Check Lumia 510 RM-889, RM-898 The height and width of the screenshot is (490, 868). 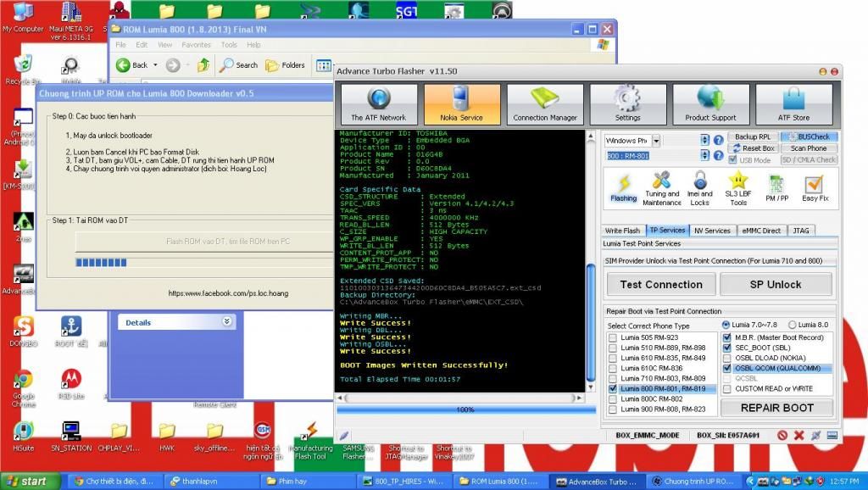pos(612,348)
